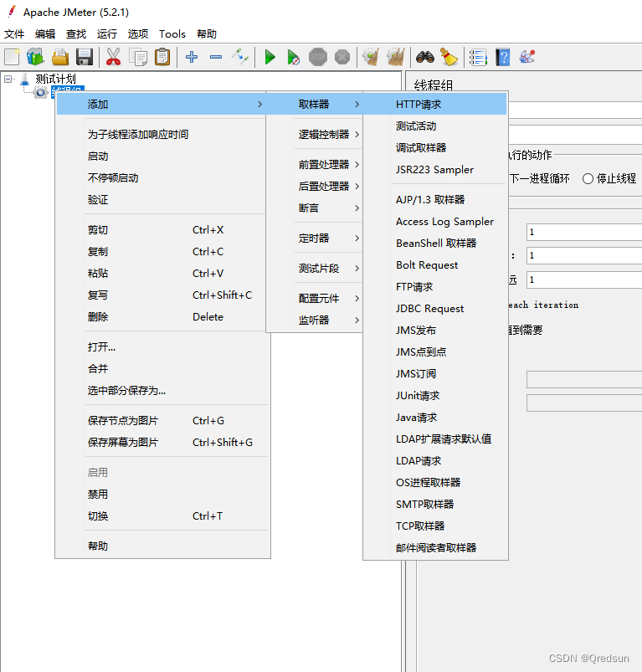Open the Function helper list icon

pos(478,57)
